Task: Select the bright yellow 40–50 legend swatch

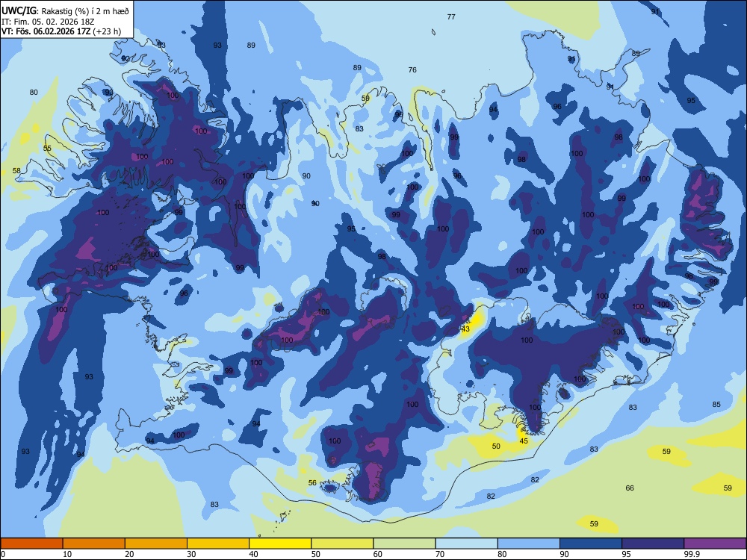Action: (280, 544)
